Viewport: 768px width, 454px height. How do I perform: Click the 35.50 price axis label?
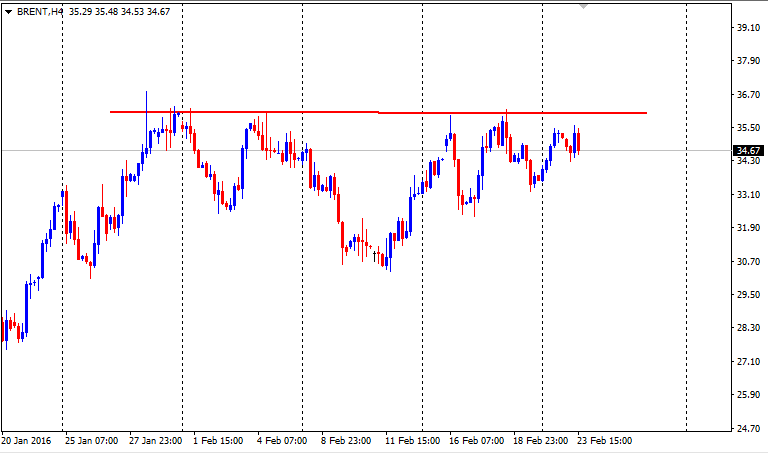(749, 128)
